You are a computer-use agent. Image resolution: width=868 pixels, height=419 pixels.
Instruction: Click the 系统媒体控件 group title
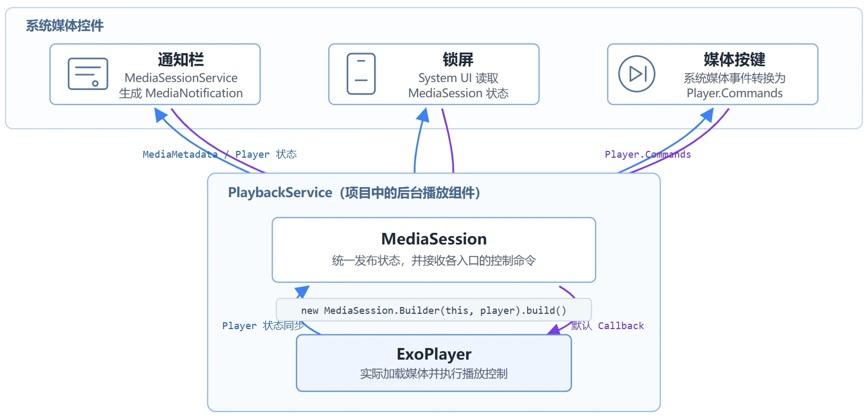[65, 25]
